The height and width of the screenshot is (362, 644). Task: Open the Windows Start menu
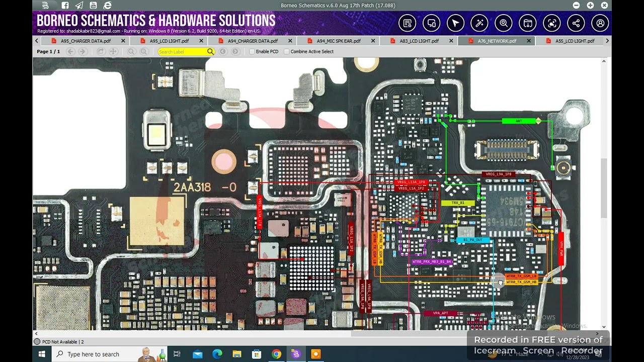tap(42, 354)
